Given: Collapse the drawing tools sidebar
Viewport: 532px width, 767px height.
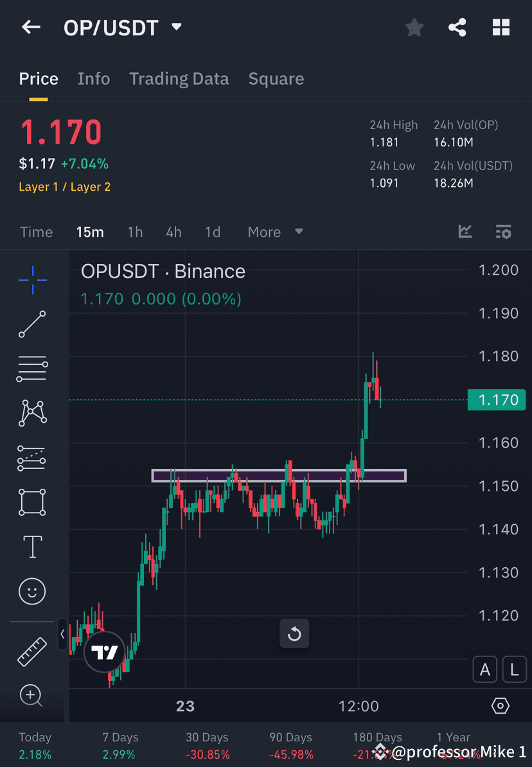Looking at the screenshot, I should point(62,634).
